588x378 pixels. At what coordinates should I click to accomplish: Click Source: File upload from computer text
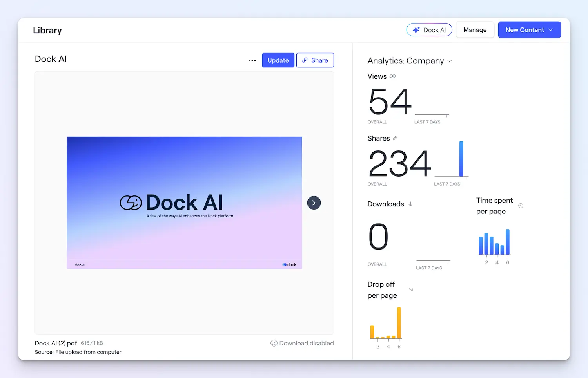tap(78, 352)
